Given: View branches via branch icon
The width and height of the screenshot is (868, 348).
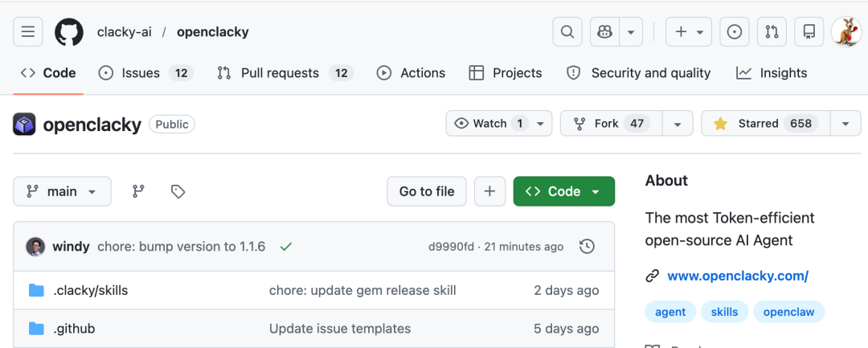Looking at the screenshot, I should 138,191.
